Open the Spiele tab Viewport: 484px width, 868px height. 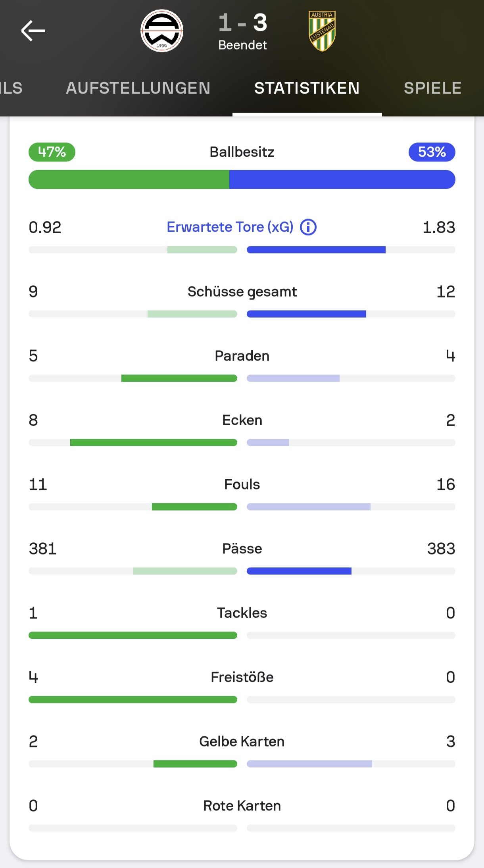(433, 88)
